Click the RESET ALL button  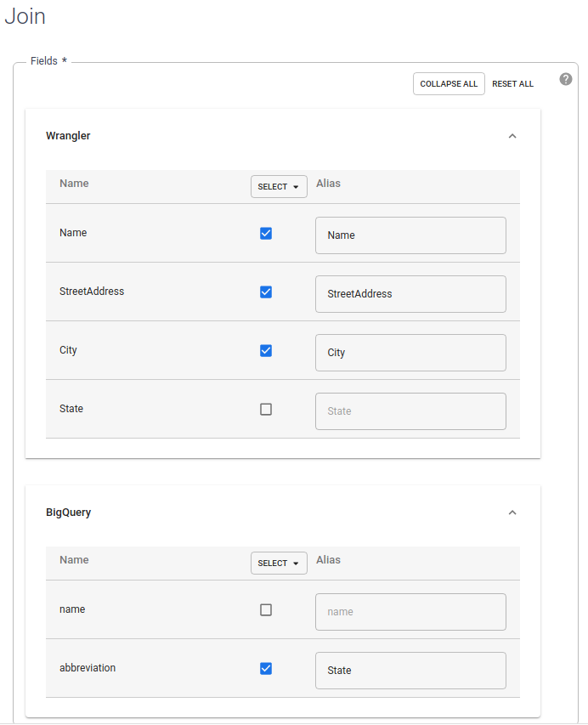[512, 83]
